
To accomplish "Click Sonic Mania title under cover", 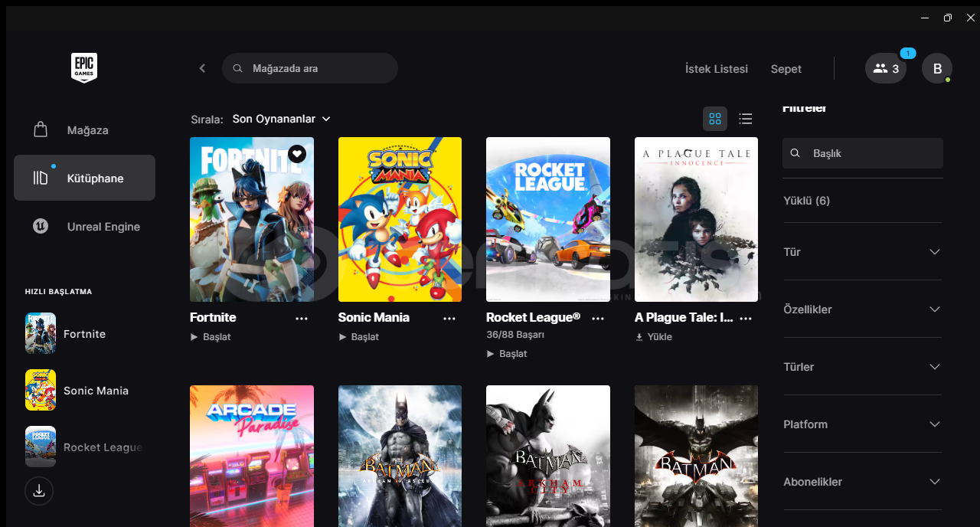I will 374,317.
